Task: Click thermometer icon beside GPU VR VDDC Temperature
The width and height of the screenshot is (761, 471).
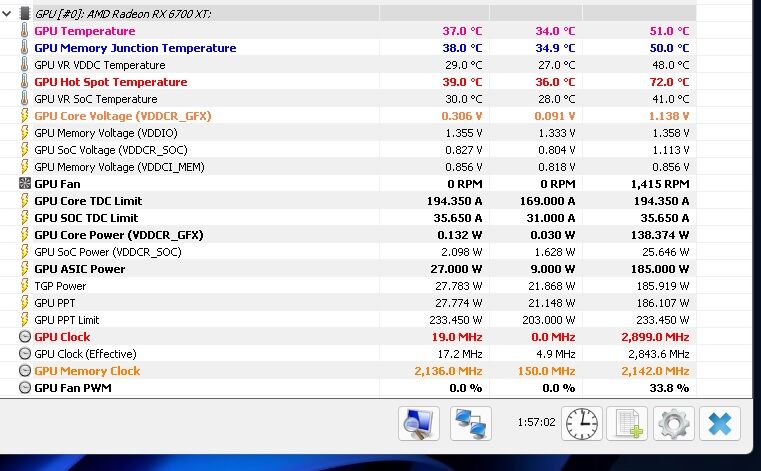Action: tap(24, 65)
